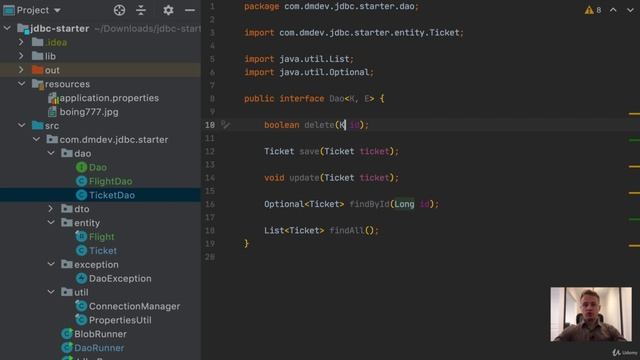640x360 pixels.
Task: Click the lib folder icon
Action: click(38, 56)
